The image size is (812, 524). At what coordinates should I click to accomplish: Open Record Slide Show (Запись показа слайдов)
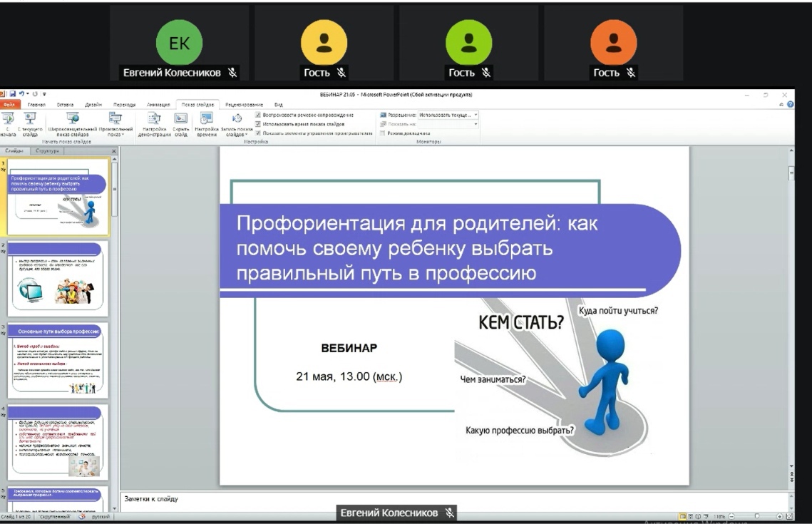(237, 124)
